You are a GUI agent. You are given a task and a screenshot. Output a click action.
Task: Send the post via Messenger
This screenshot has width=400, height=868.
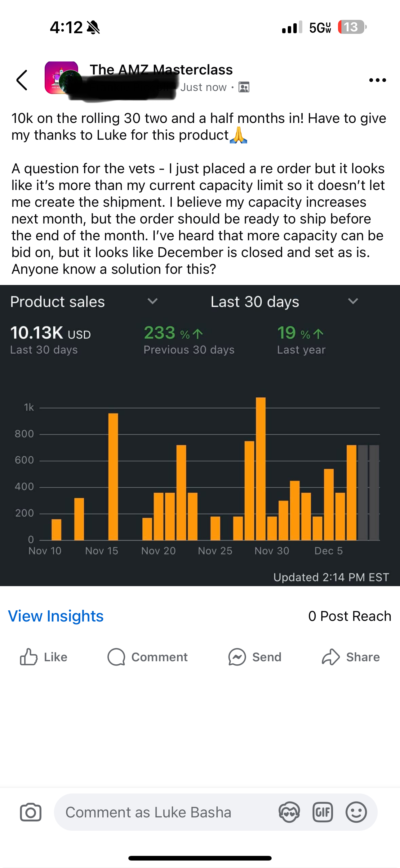[255, 657]
